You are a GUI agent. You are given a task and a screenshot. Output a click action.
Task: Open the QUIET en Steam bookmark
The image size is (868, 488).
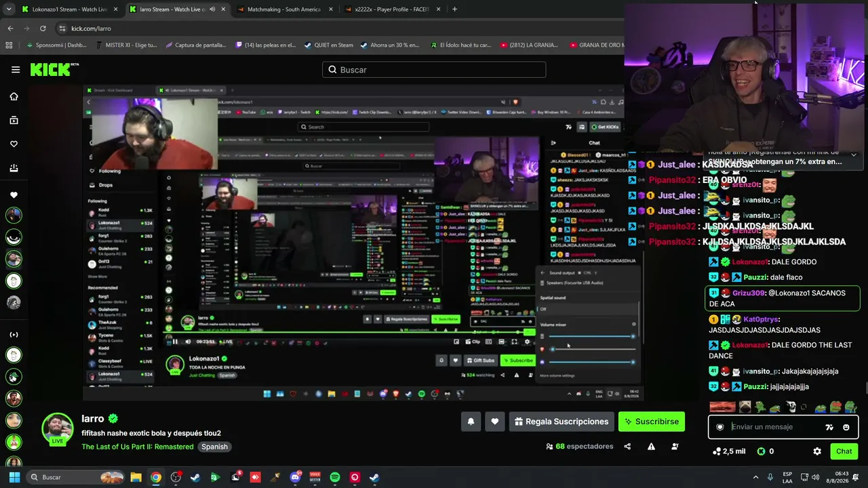pos(329,45)
